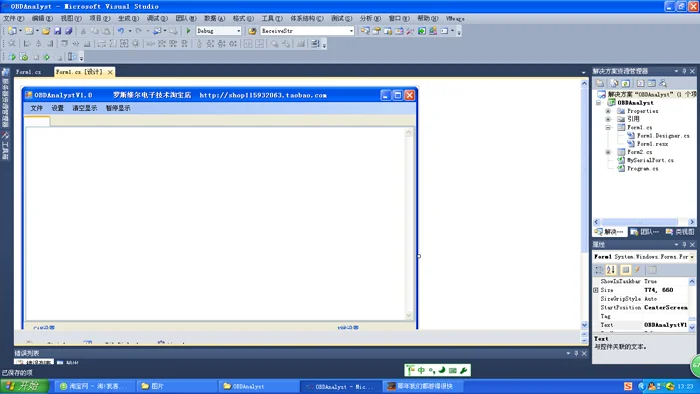
Task: Open the 设置 menu in the form designer
Action: tap(58, 108)
